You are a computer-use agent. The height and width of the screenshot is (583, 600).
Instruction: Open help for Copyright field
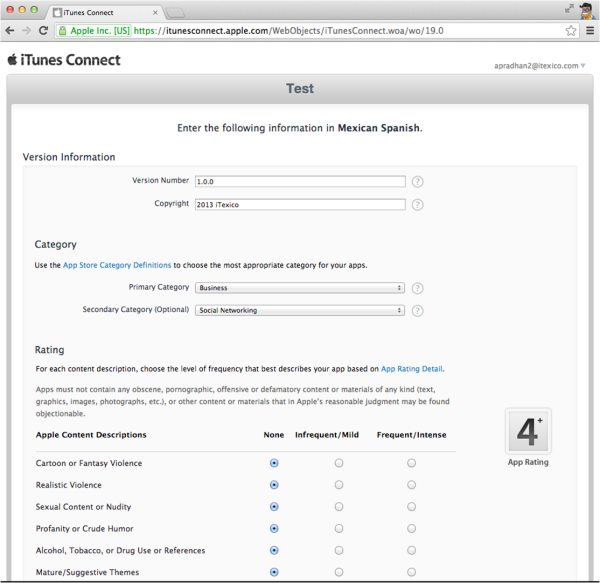(417, 205)
